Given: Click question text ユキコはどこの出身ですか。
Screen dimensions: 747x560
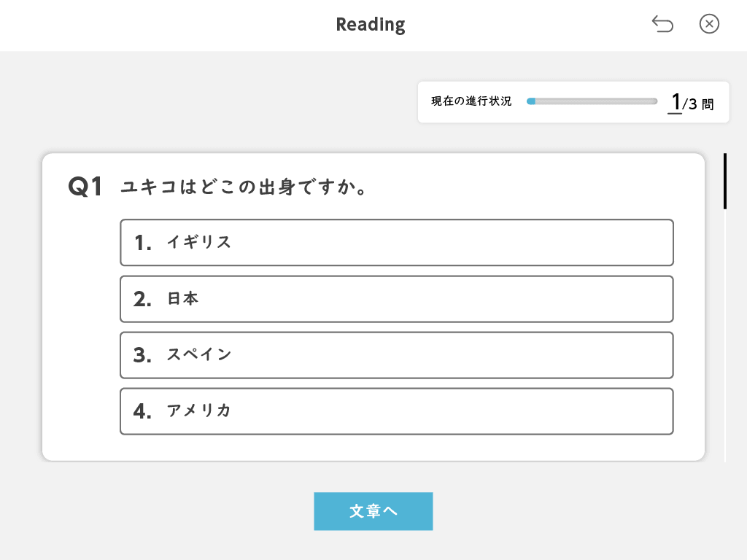Looking at the screenshot, I should [x=243, y=187].
